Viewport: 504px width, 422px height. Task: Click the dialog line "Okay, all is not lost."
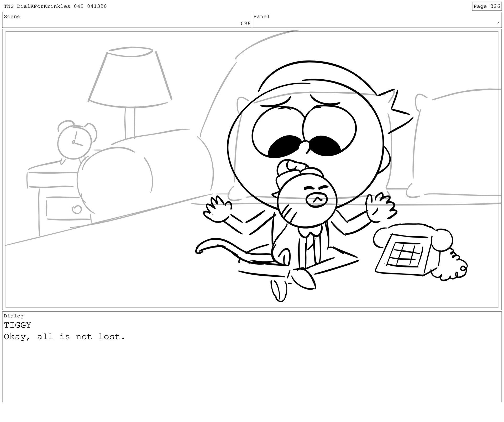(65, 337)
